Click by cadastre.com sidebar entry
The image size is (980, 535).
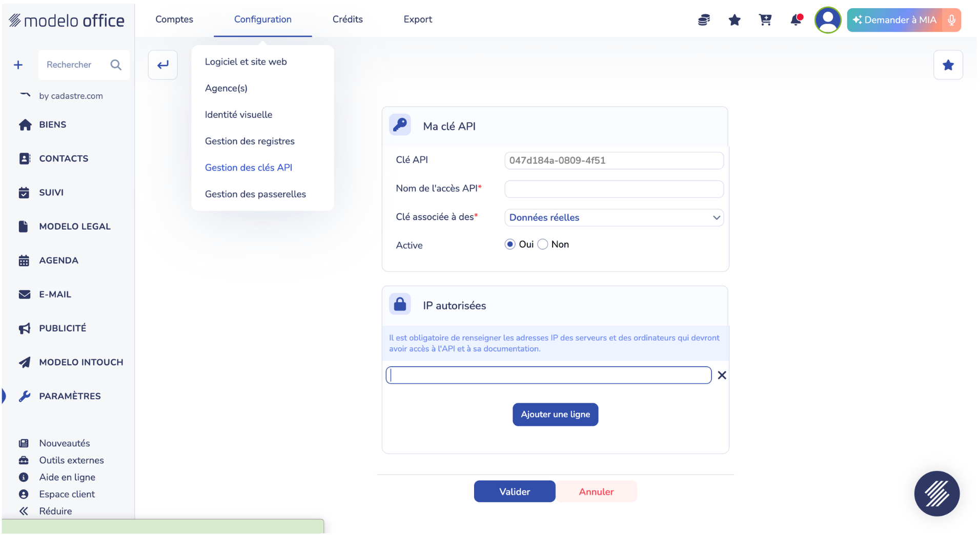click(x=71, y=96)
